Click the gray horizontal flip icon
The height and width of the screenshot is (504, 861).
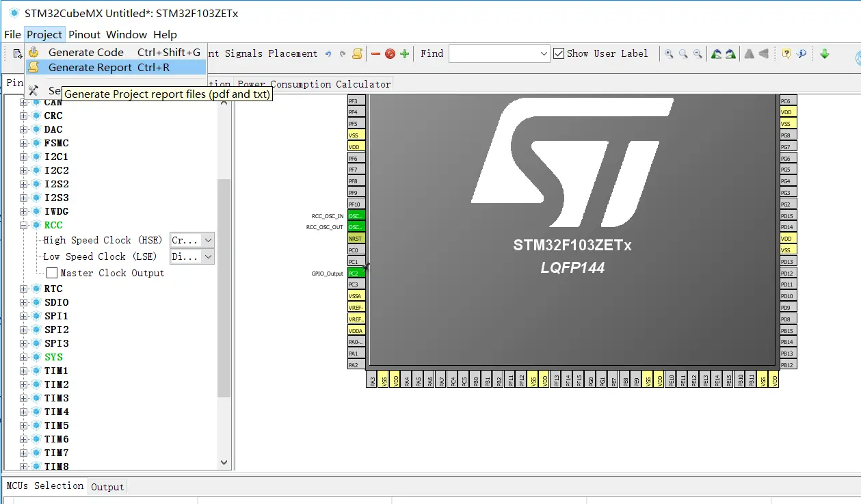pos(764,53)
